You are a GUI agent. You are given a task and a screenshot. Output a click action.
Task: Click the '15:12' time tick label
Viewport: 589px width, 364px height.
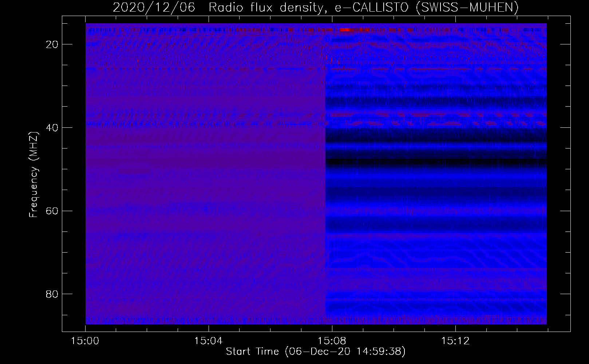pyautogui.click(x=455, y=341)
